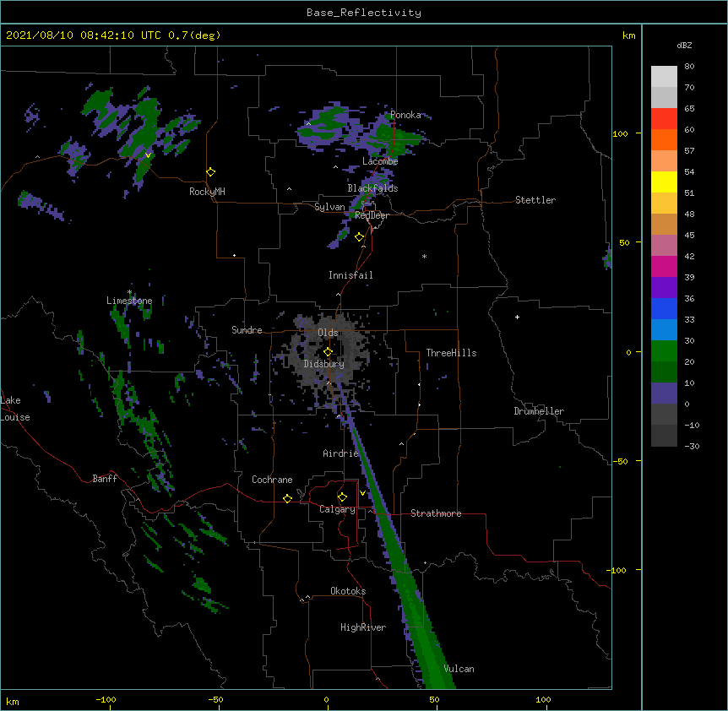Click the Okotoks city label
This screenshot has height=711, width=728.
[348, 591]
